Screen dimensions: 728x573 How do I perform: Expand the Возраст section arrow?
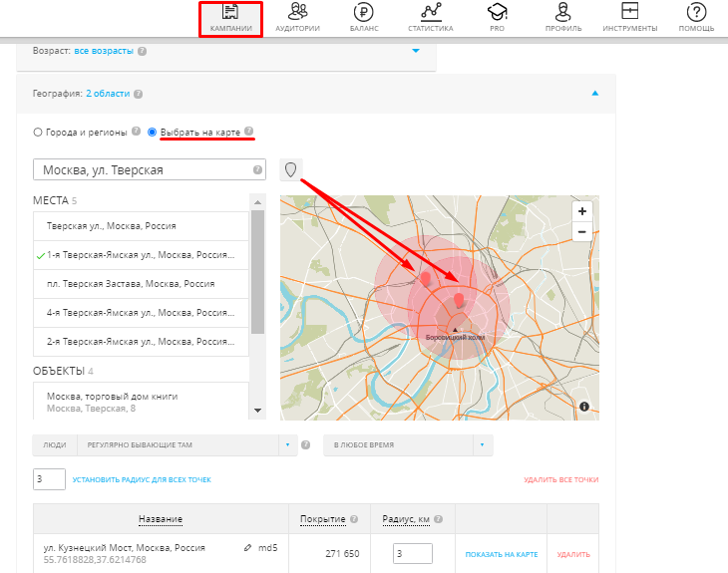click(416, 50)
